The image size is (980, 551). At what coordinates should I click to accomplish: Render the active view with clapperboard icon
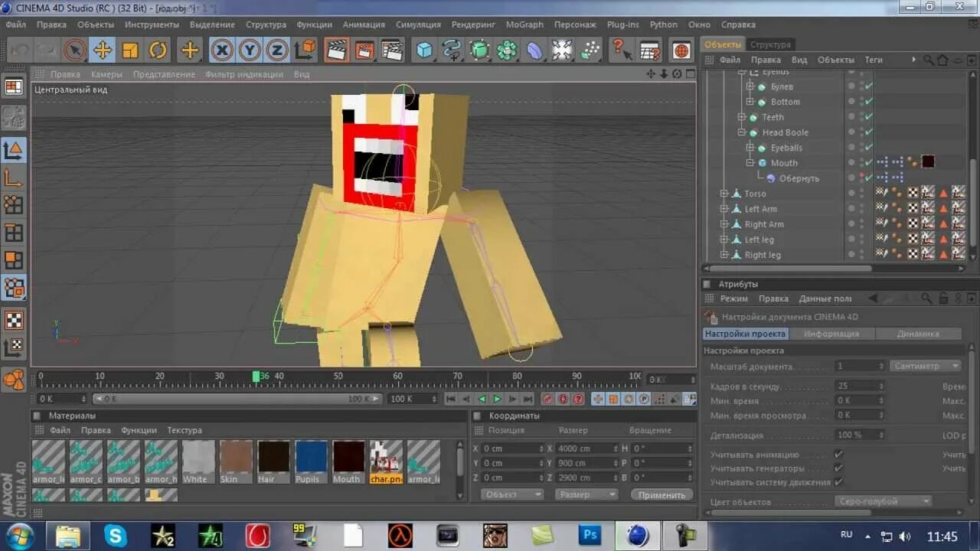(x=336, y=51)
